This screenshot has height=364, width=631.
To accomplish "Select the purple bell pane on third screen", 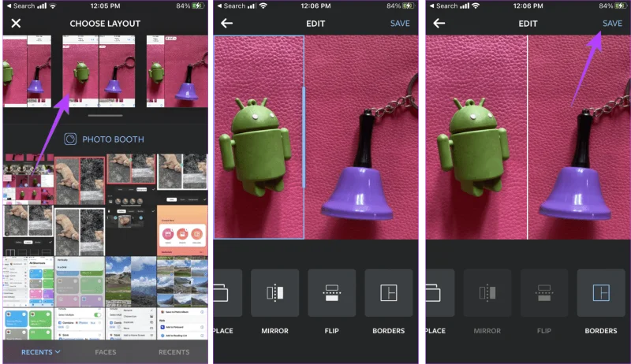I will [579, 137].
